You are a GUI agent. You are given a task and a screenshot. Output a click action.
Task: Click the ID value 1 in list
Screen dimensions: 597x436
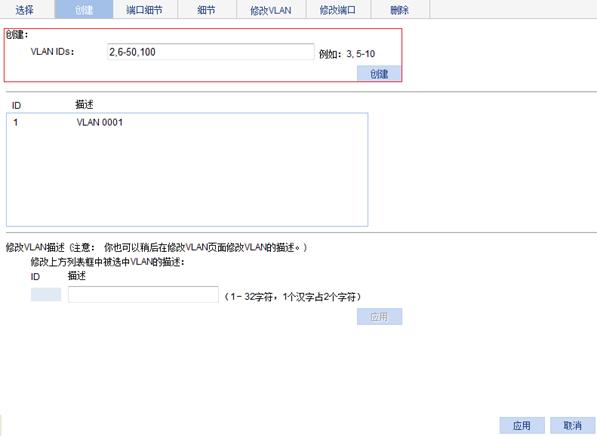[x=16, y=122]
